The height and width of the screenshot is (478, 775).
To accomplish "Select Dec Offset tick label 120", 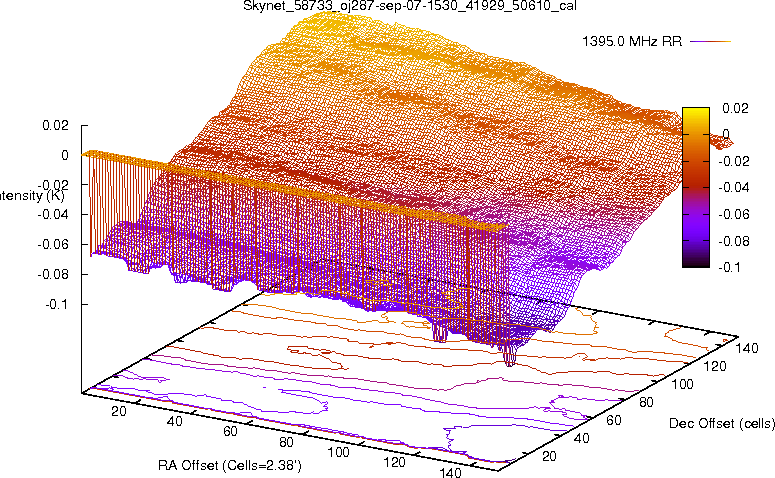I will [715, 366].
